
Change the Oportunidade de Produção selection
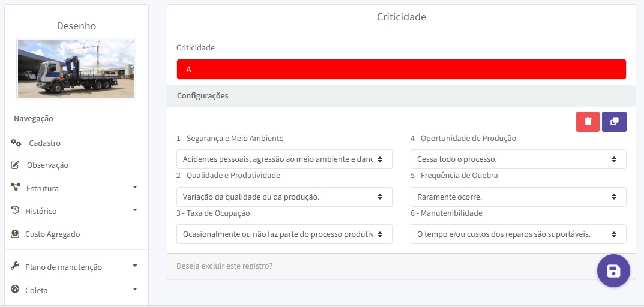518,159
